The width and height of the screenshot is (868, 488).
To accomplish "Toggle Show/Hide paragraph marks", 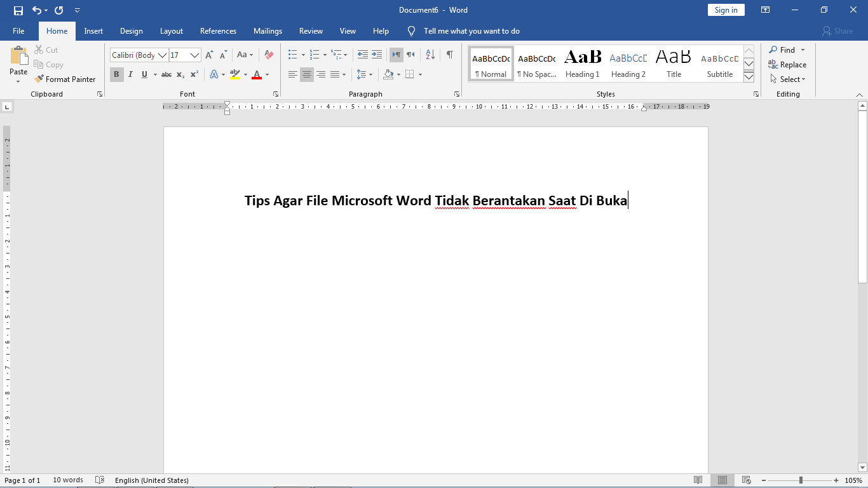I will pos(450,55).
